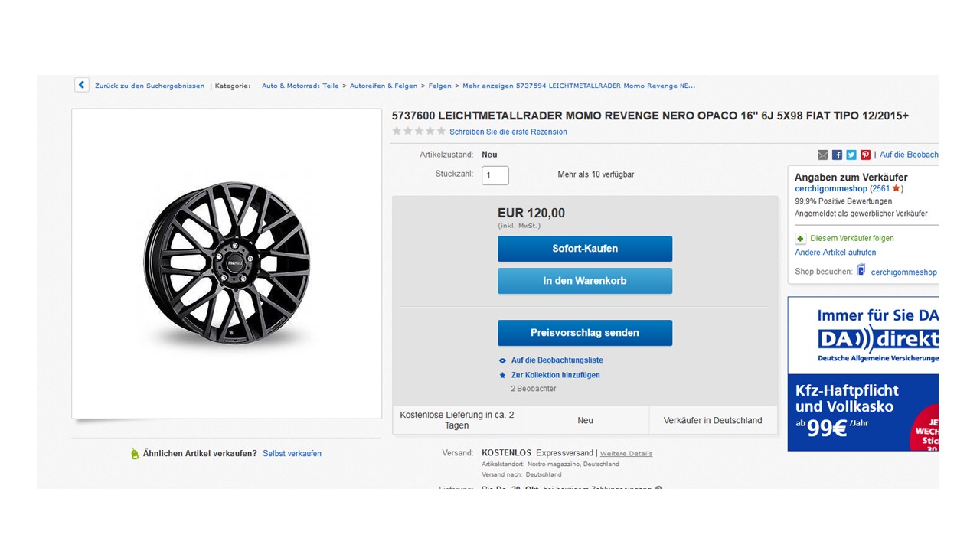Share listing via email icon

[x=823, y=155]
